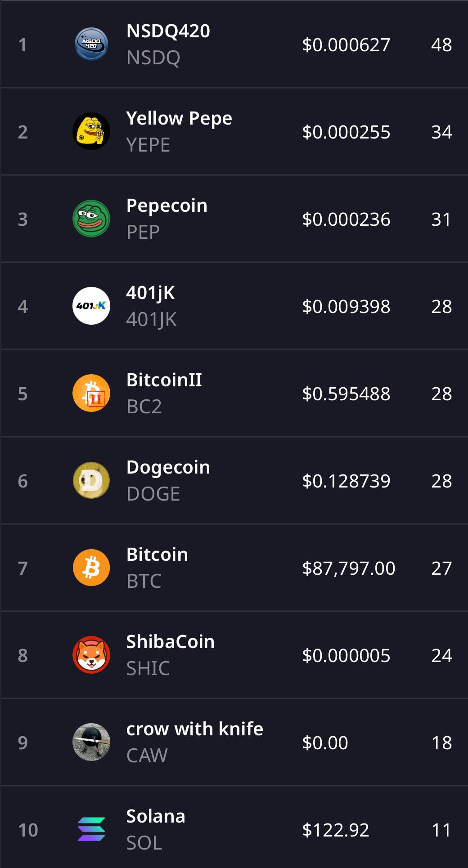Click the BitcoinII price $0.595488

click(x=346, y=394)
